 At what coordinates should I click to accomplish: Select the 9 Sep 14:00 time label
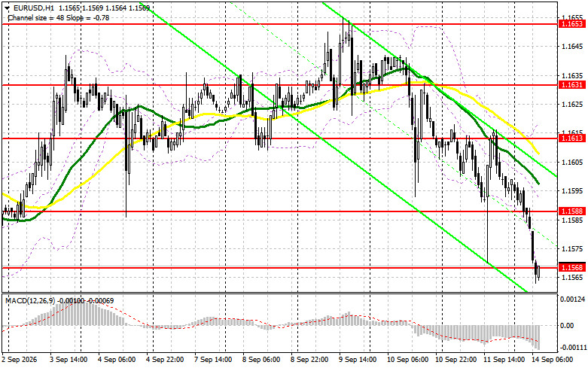[x=358, y=360]
